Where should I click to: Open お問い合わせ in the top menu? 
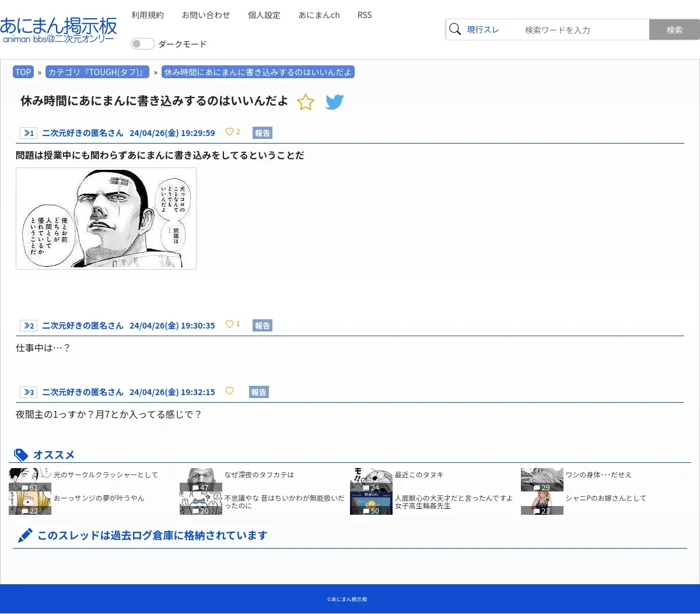[206, 15]
